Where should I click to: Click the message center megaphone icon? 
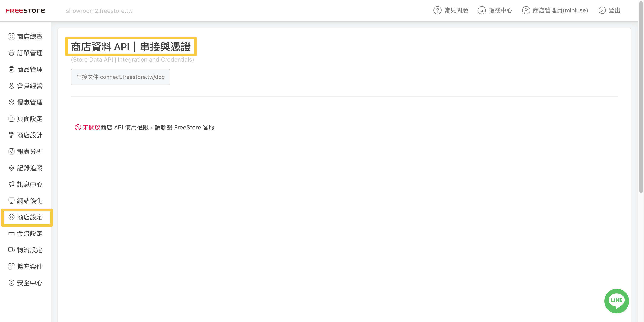pyautogui.click(x=12, y=184)
